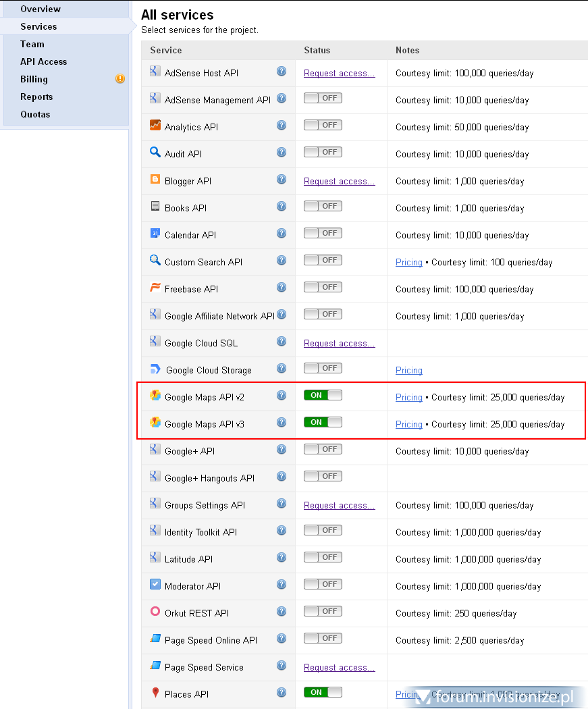
Task: Enable the Books API toggle
Action: [x=323, y=206]
